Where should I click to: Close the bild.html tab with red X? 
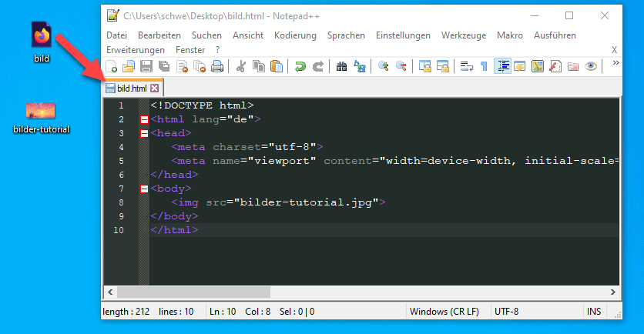[154, 89]
